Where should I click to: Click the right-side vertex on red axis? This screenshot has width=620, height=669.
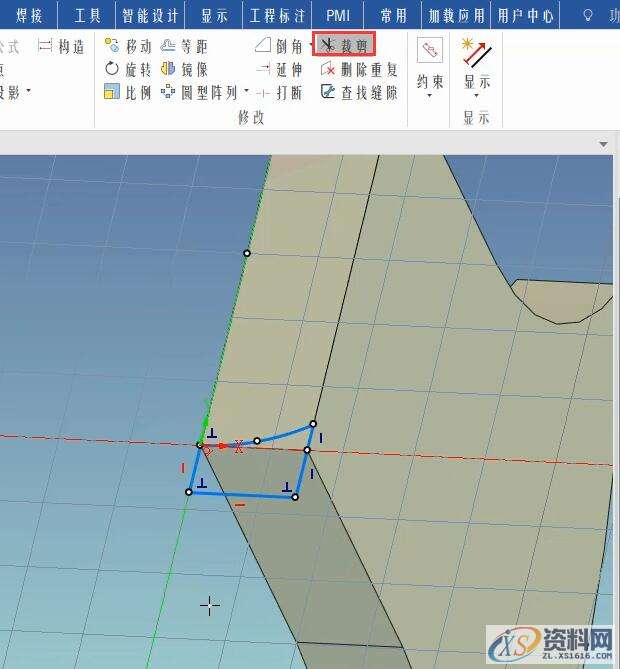(307, 450)
